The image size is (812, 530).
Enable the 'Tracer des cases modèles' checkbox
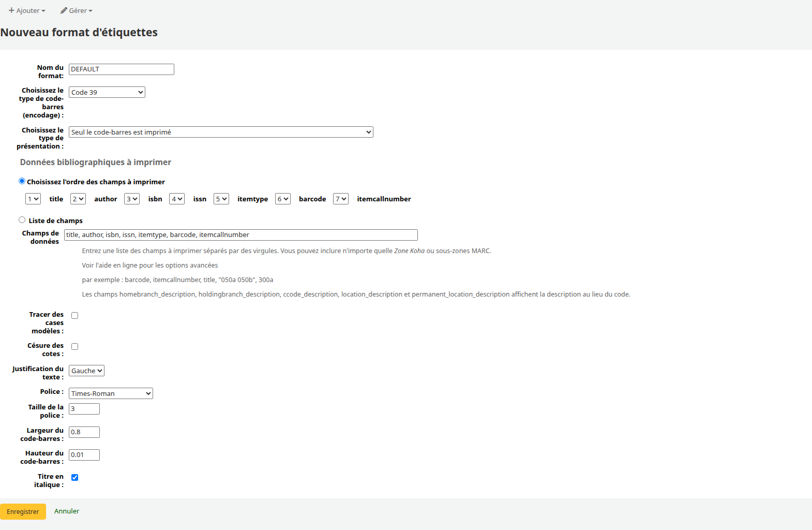pyautogui.click(x=74, y=315)
